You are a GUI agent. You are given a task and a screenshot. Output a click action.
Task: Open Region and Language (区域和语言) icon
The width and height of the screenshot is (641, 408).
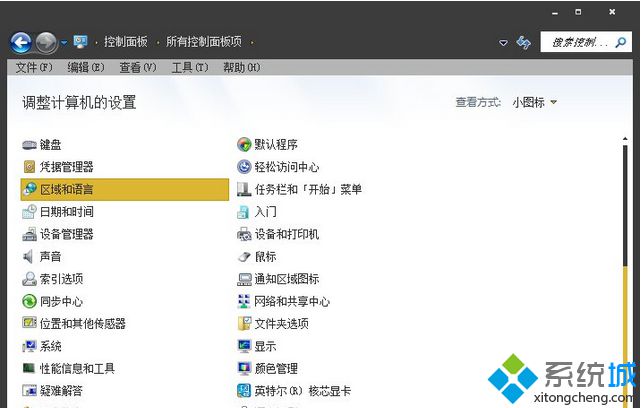click(x=29, y=189)
